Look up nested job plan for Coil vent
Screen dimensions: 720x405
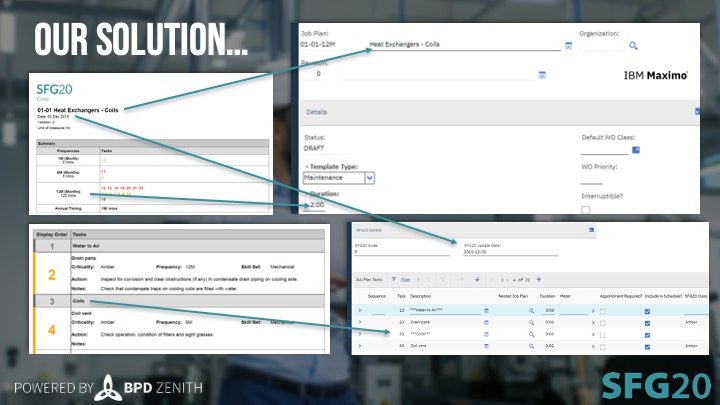tap(531, 346)
